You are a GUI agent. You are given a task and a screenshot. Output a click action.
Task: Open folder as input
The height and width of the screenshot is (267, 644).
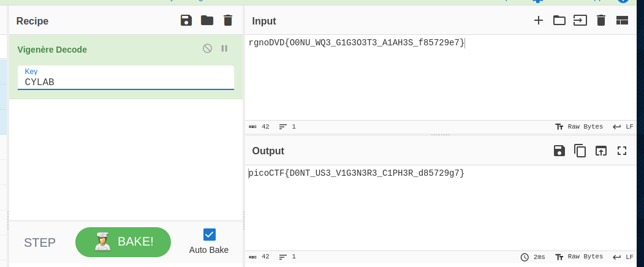click(x=559, y=21)
